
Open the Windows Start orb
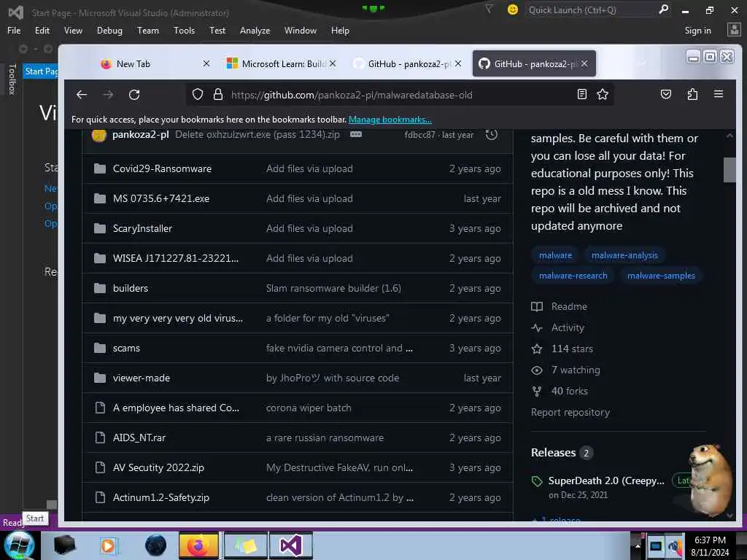(x=19, y=545)
